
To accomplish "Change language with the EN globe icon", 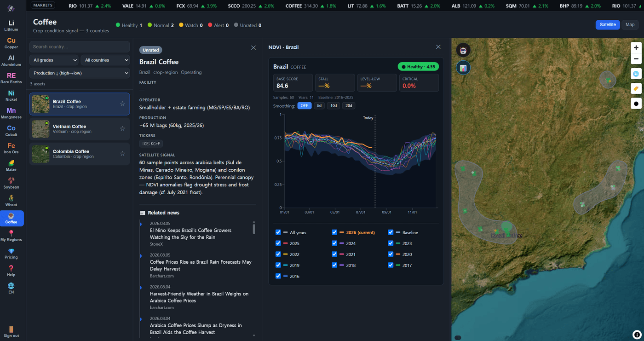I will 11,289.
